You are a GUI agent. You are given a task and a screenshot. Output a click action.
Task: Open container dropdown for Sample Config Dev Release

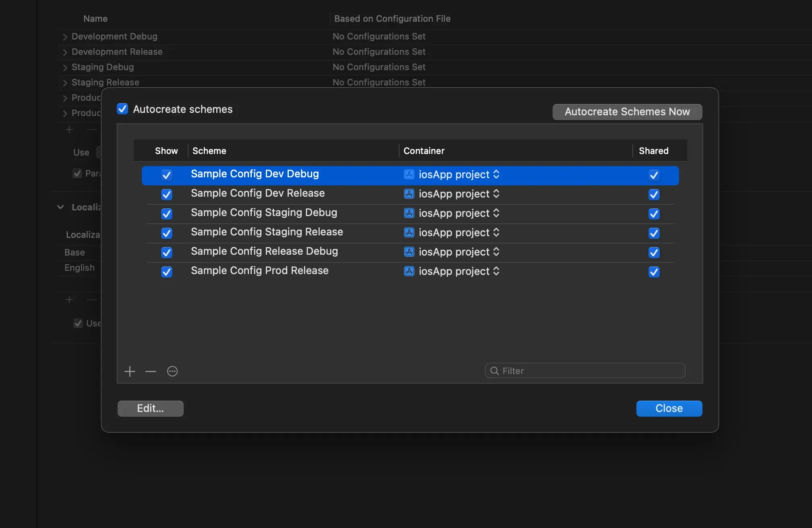(496, 193)
